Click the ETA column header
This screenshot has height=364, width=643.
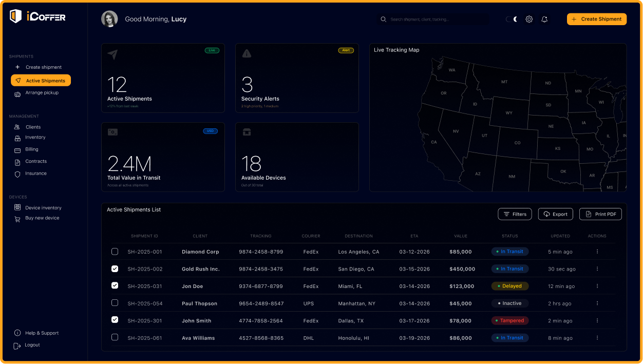[414, 236]
